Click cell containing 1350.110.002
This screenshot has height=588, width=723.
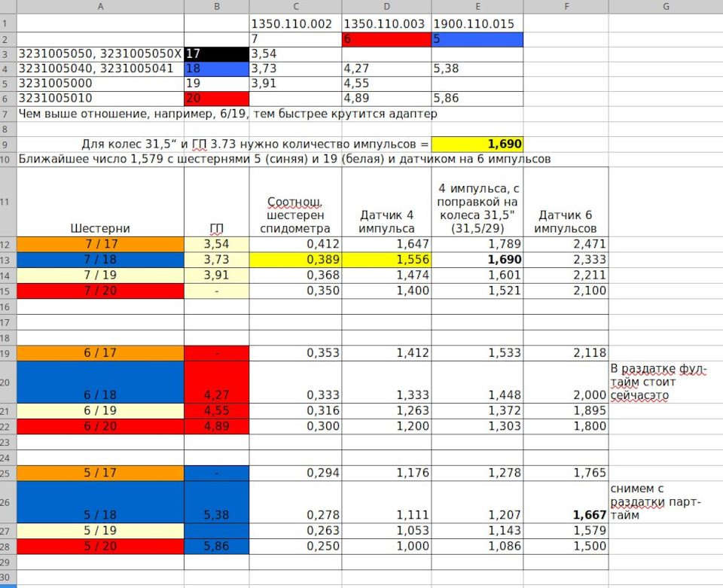[295, 24]
